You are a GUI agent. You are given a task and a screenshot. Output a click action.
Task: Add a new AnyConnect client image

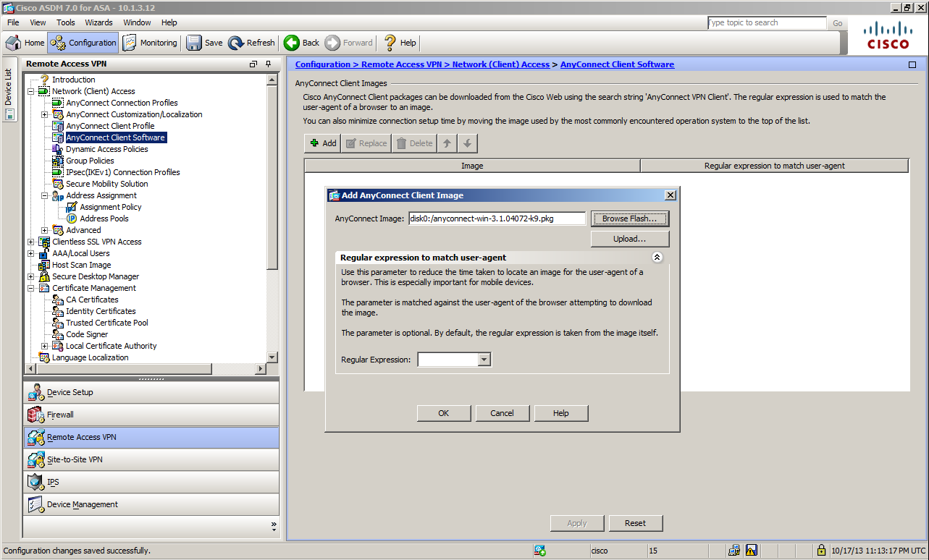(323, 143)
